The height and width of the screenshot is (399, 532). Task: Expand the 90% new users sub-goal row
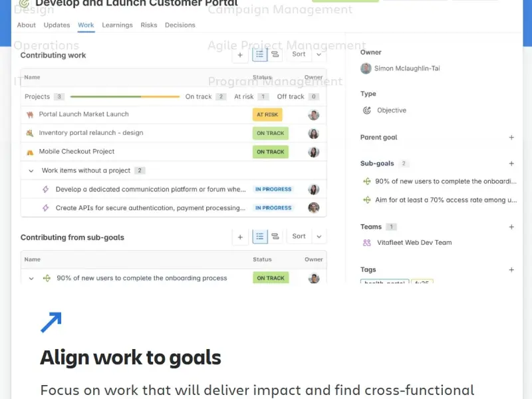pos(31,279)
